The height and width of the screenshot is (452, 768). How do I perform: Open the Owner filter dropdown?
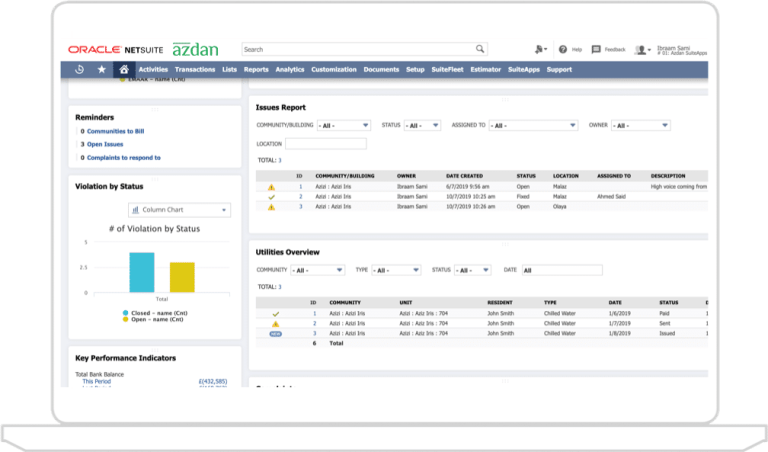click(x=640, y=126)
